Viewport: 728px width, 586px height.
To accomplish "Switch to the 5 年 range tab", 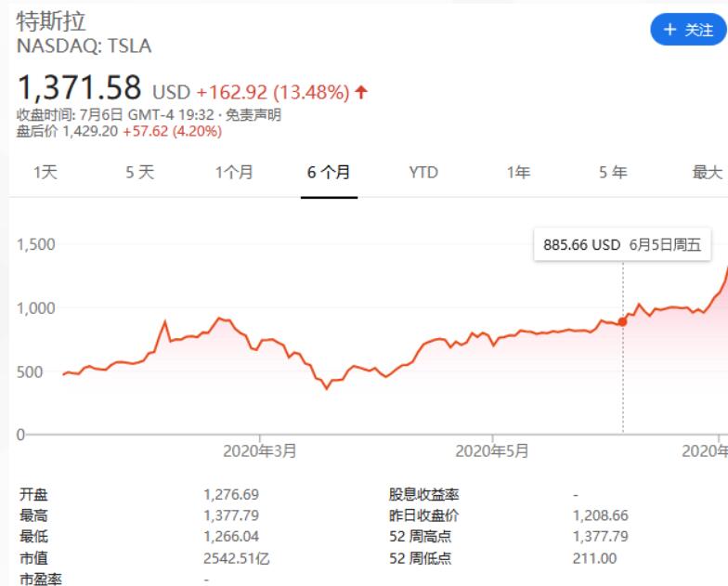I will tap(613, 173).
